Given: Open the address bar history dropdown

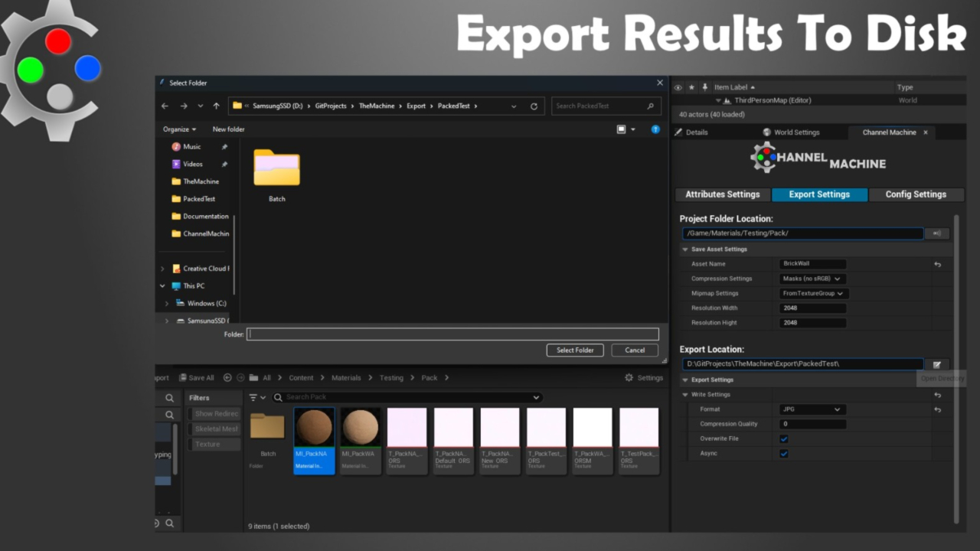Looking at the screenshot, I should 514,106.
